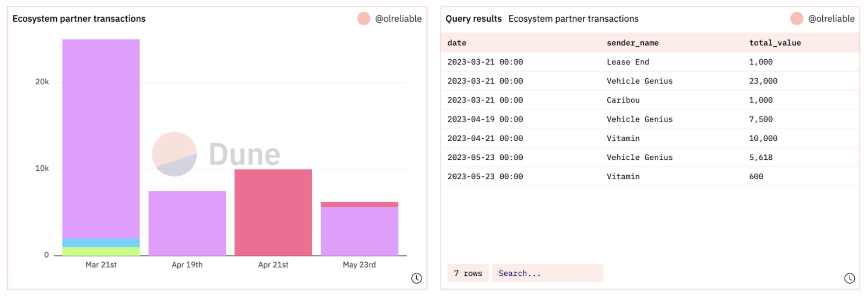Click the green segment of Mar 21st bar
The width and height of the screenshot is (868, 296).
click(x=101, y=251)
